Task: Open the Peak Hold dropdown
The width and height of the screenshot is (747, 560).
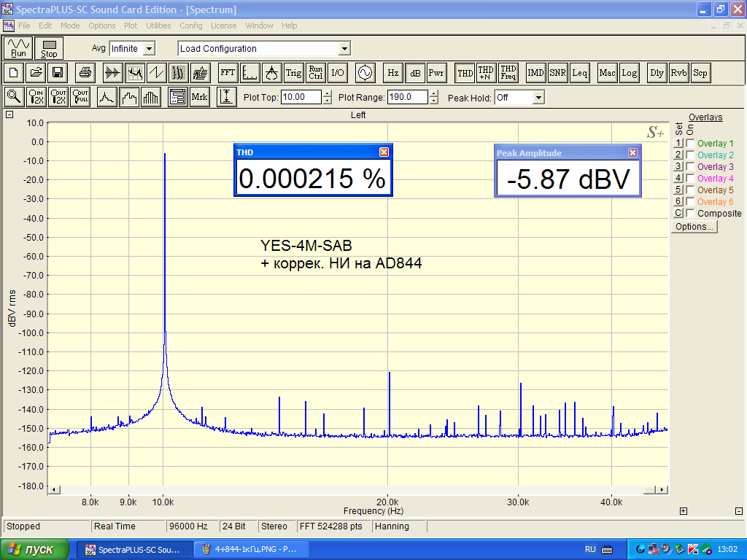Action: click(538, 98)
